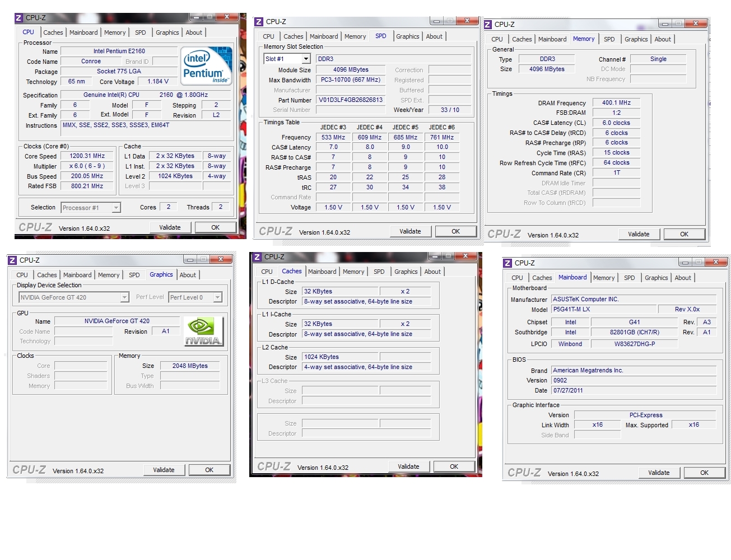Open Memory tab in Mainboard window
This screenshot has height=560, width=731.
point(604,278)
